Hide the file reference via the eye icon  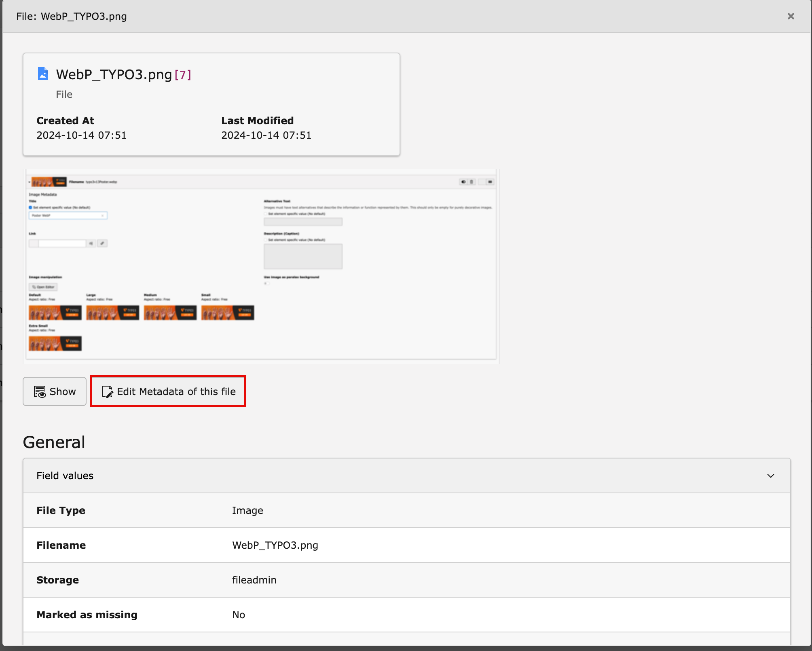click(x=464, y=182)
